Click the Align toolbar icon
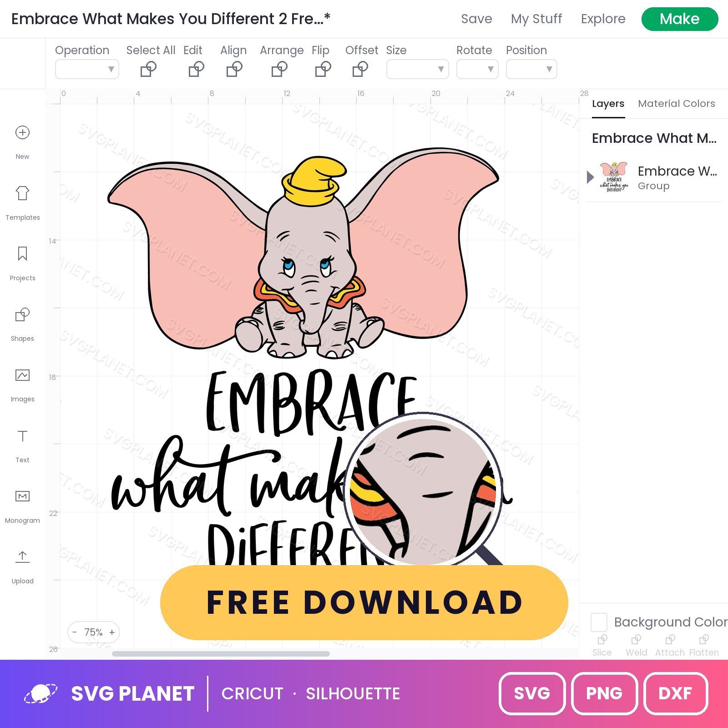 point(234,69)
